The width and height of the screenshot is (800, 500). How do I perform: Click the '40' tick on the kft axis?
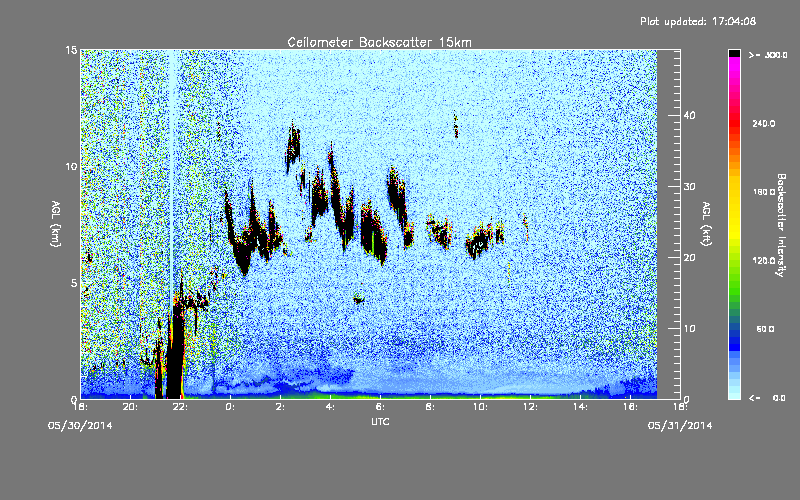coord(689,115)
